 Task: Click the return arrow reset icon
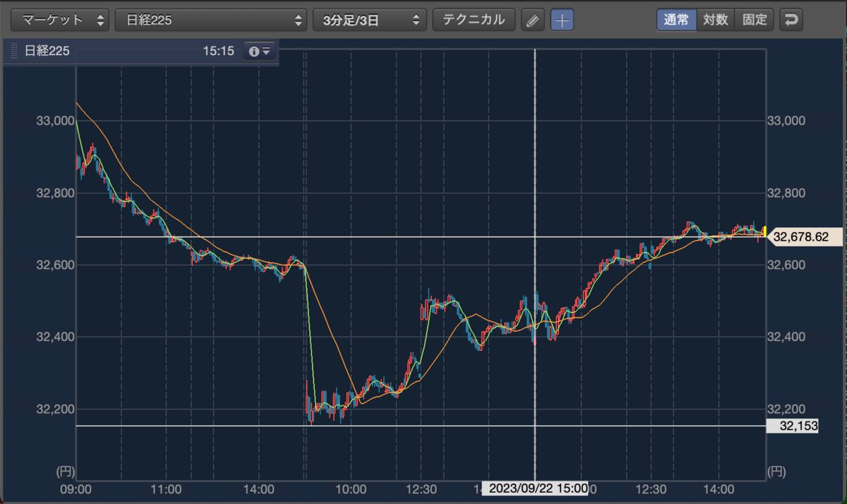pyautogui.click(x=791, y=20)
